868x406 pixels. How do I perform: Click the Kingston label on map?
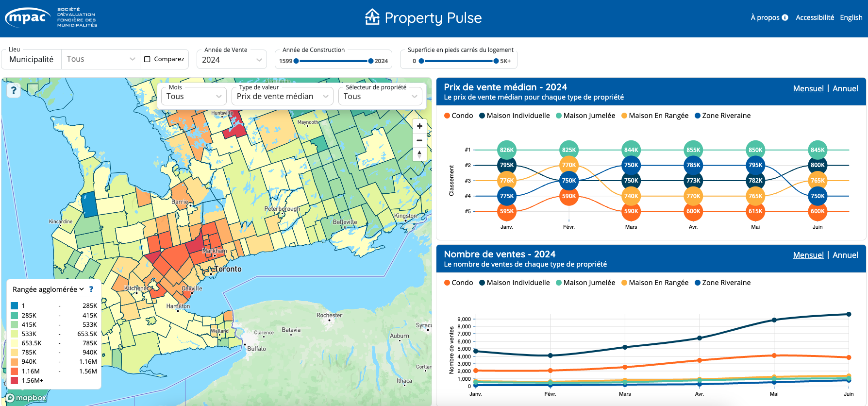405,216
